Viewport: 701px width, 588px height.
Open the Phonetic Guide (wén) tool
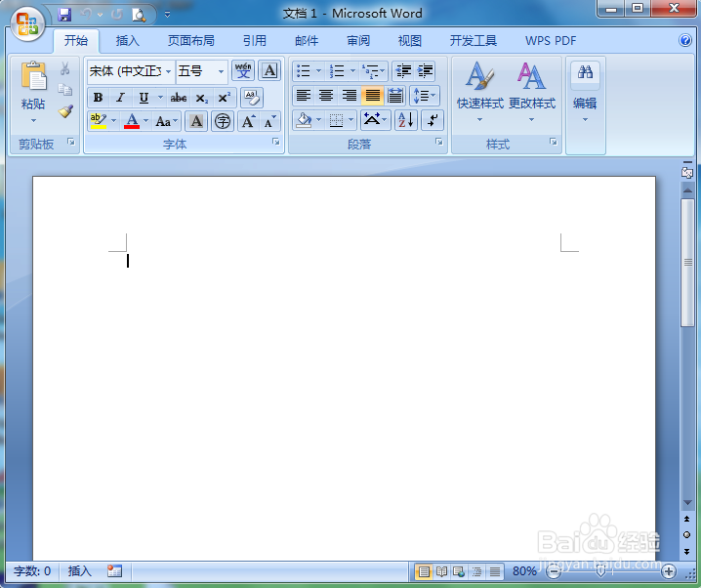click(x=243, y=70)
